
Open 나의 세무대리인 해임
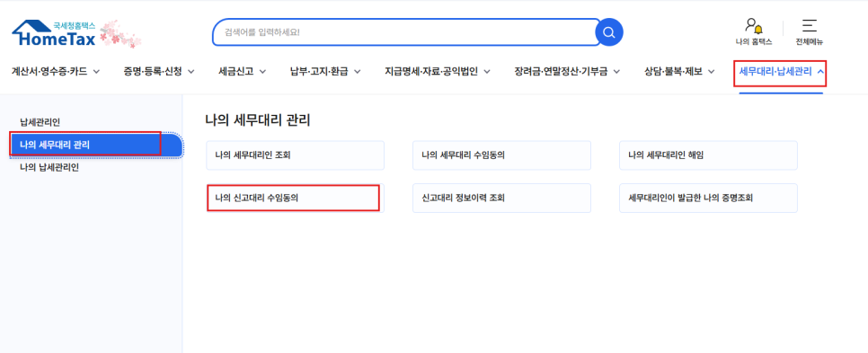tap(708, 155)
